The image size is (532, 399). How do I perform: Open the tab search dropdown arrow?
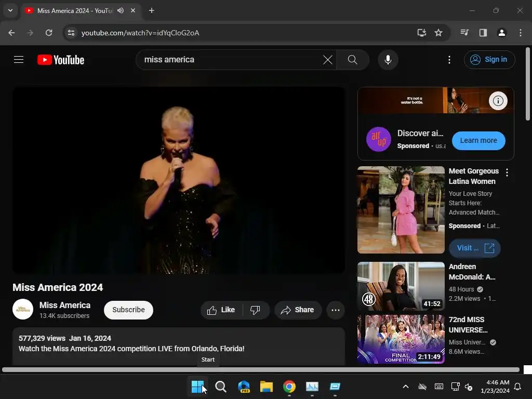pyautogui.click(x=10, y=10)
